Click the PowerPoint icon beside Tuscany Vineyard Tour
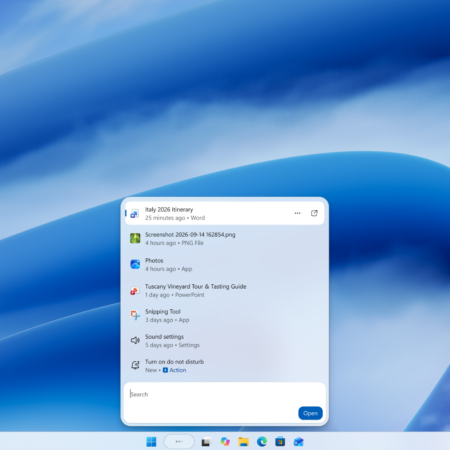The height and width of the screenshot is (450, 450). point(135,291)
